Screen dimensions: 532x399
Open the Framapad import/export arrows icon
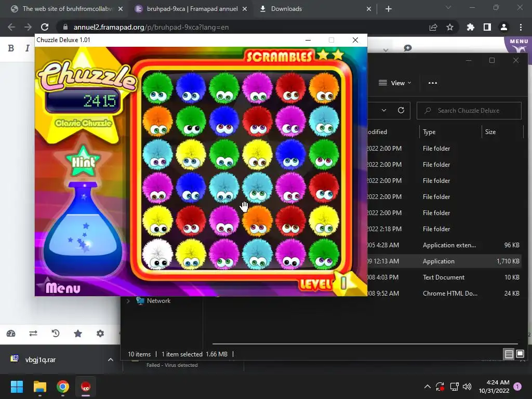point(33,334)
